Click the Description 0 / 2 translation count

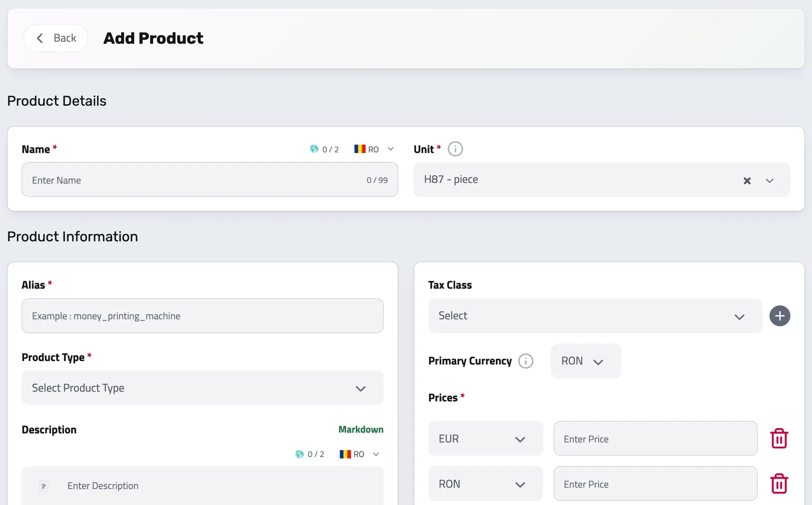tap(316, 454)
